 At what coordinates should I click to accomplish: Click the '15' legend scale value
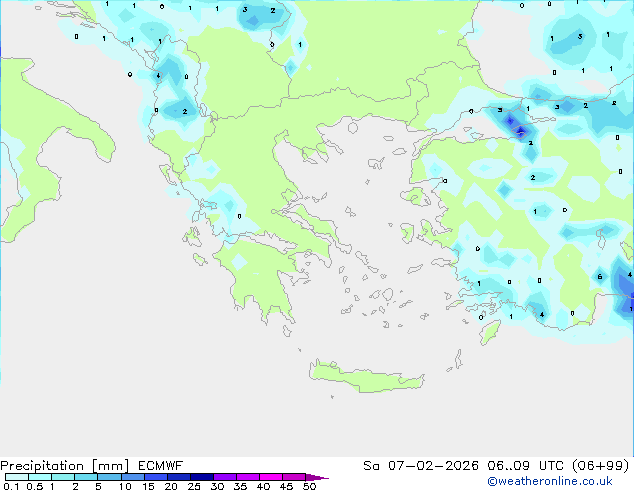[148, 486]
